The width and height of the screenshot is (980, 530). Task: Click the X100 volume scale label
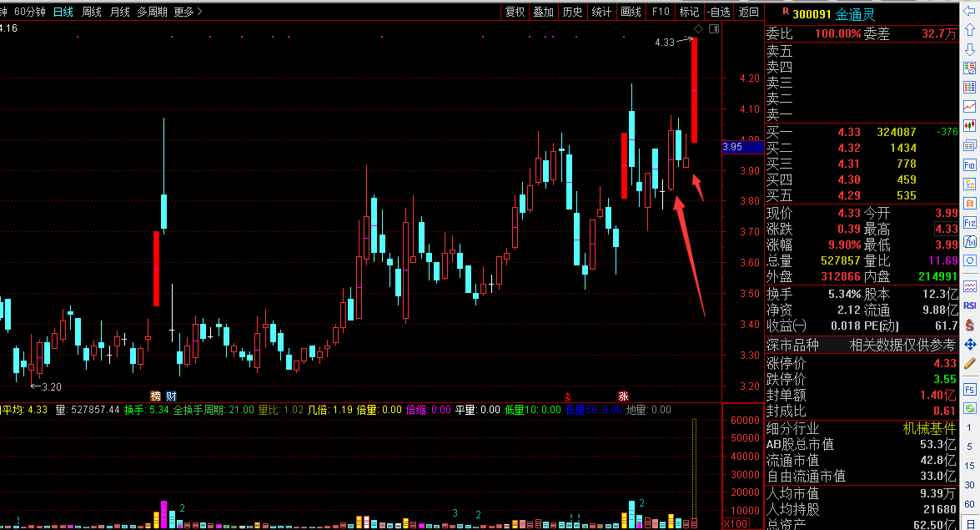click(x=736, y=524)
